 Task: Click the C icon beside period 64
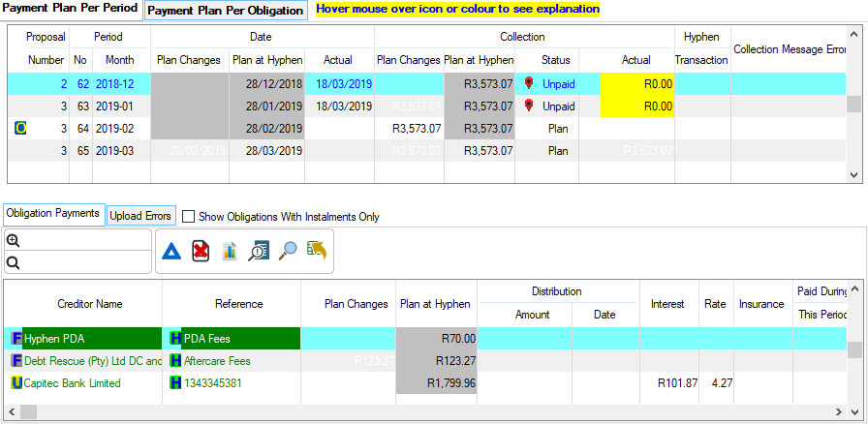pos(20,129)
